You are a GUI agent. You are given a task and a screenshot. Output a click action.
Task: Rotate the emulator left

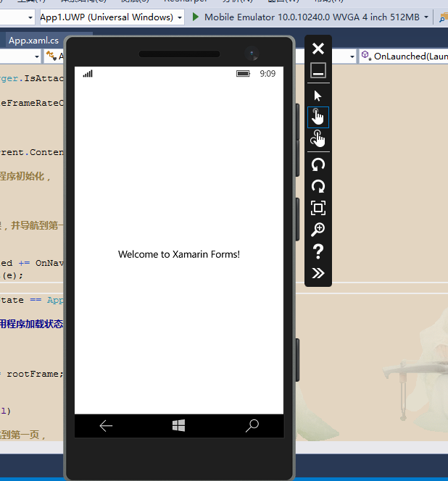click(318, 164)
